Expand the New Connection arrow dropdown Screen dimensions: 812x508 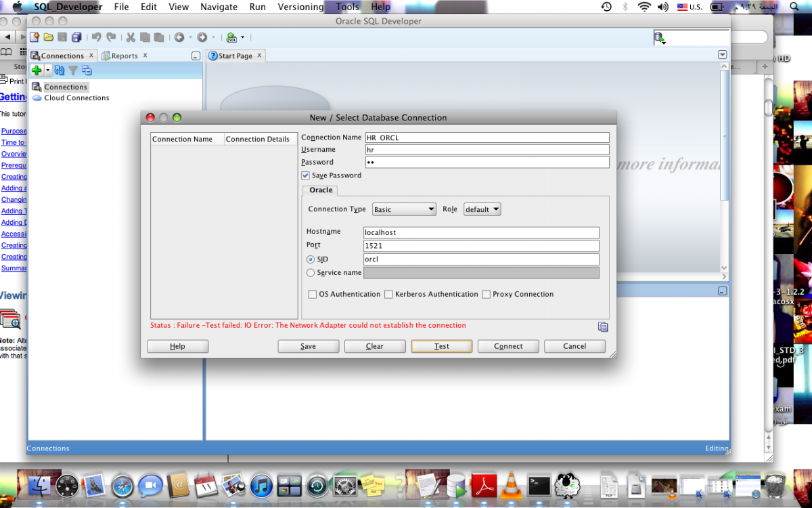(48, 70)
